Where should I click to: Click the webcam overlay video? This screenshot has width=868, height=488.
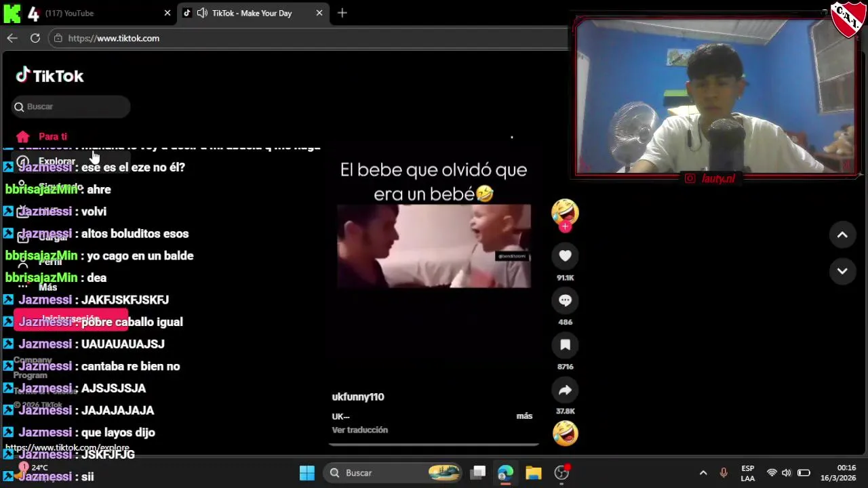(715, 97)
